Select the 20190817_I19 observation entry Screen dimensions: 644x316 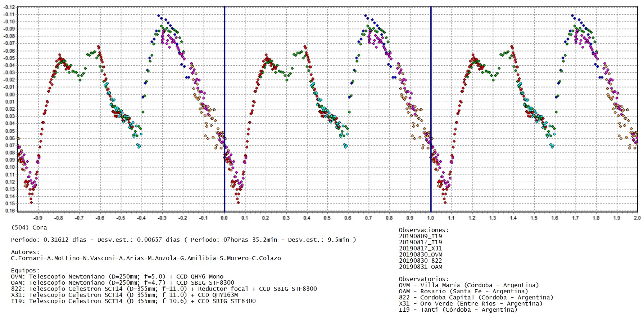420,242
